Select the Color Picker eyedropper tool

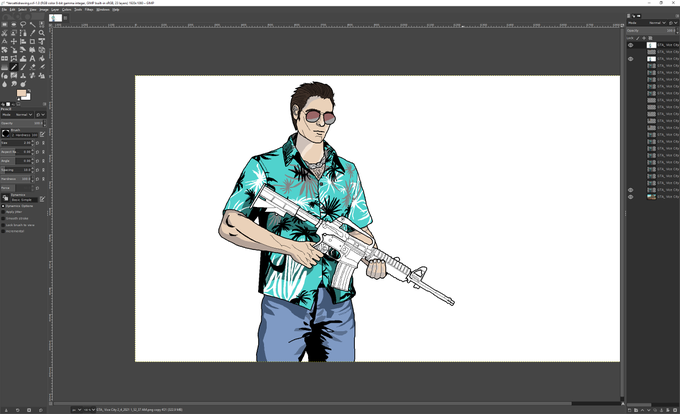(33, 33)
